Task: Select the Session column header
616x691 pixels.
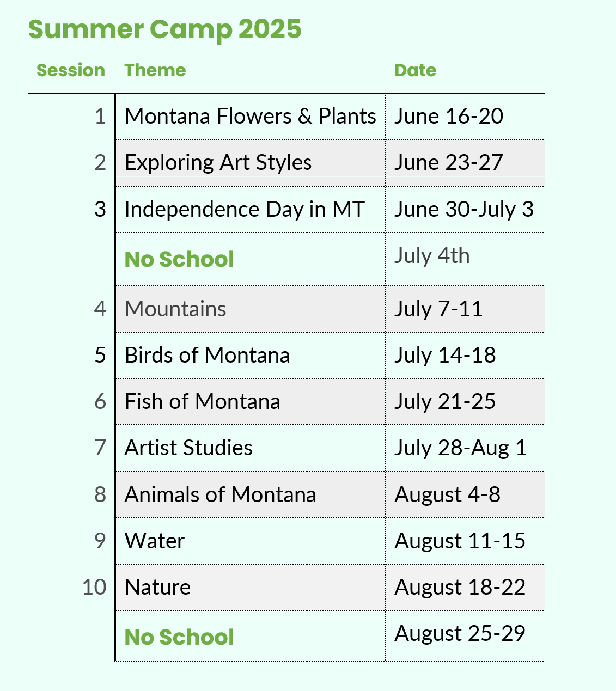Action: click(x=71, y=70)
